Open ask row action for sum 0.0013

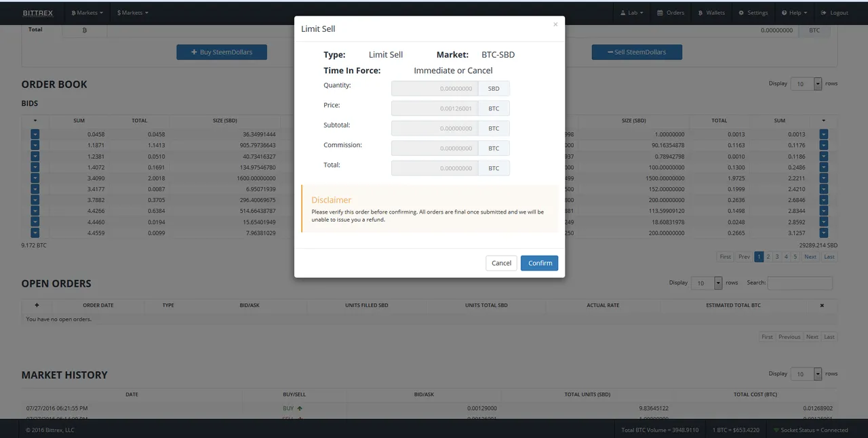coord(824,134)
